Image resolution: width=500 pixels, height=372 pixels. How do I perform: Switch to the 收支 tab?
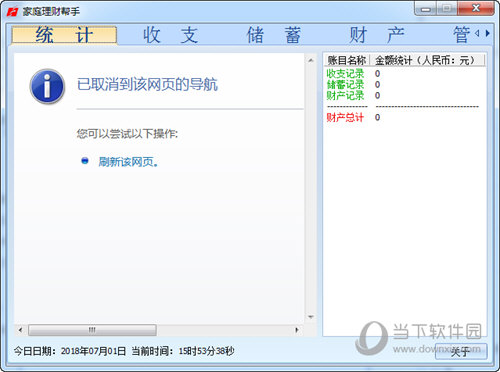[170, 35]
